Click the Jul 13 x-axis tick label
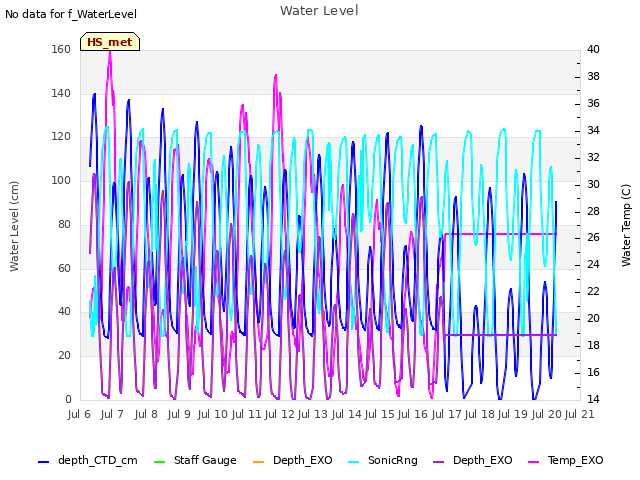Screen dimensions: 640x480 313,414
